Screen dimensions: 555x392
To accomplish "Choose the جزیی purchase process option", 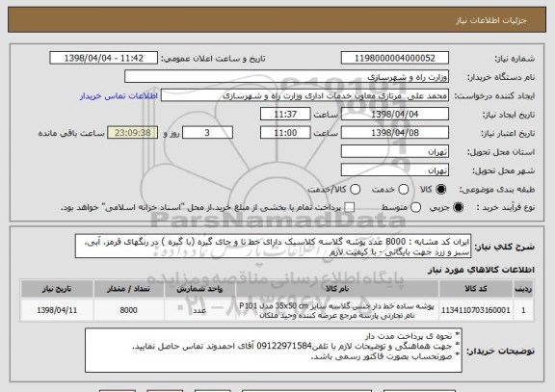I will [458, 208].
